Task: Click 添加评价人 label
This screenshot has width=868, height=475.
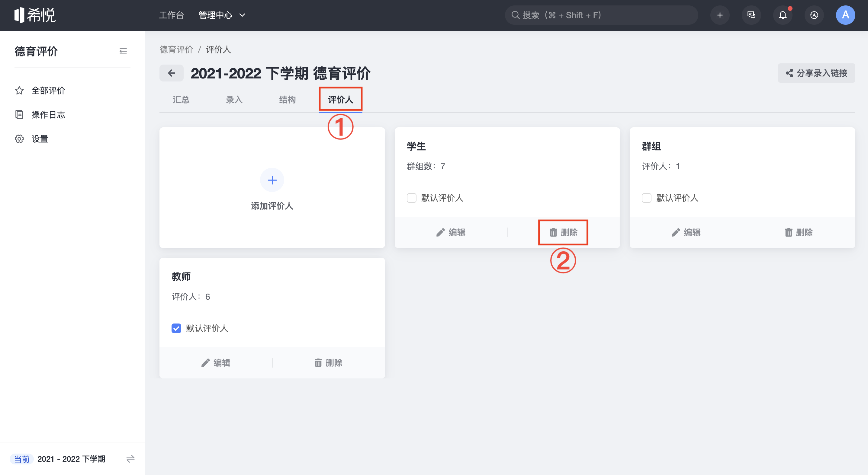Action: pos(272,206)
